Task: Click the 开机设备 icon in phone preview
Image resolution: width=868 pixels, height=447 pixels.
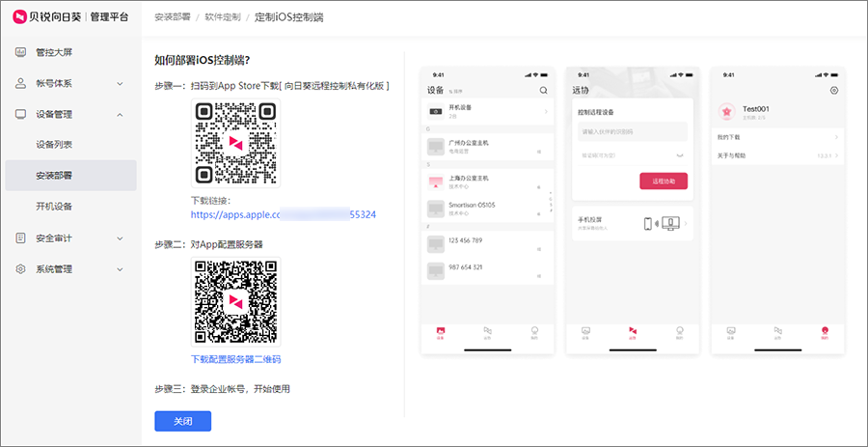Action: coord(436,112)
